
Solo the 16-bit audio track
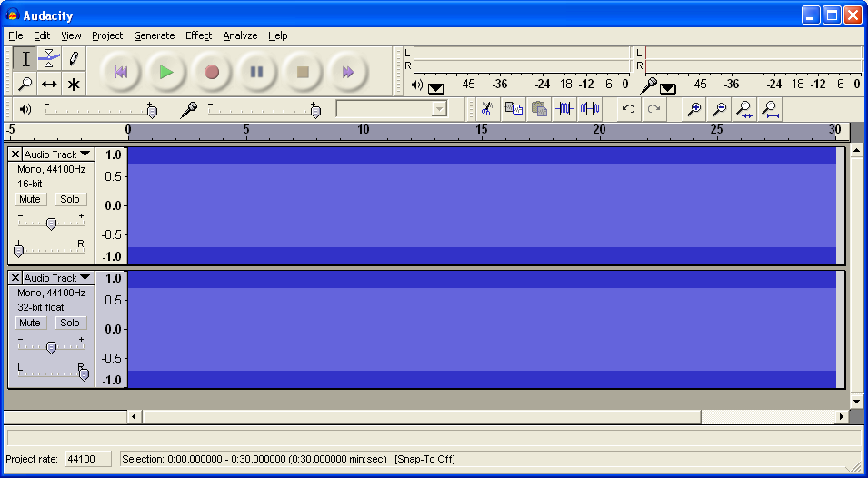pyautogui.click(x=70, y=199)
